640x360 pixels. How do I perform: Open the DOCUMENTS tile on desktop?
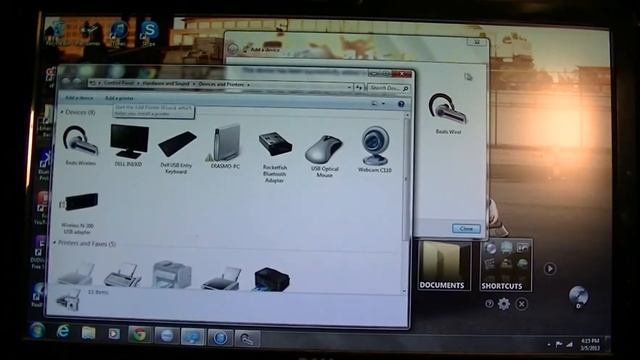point(444,266)
